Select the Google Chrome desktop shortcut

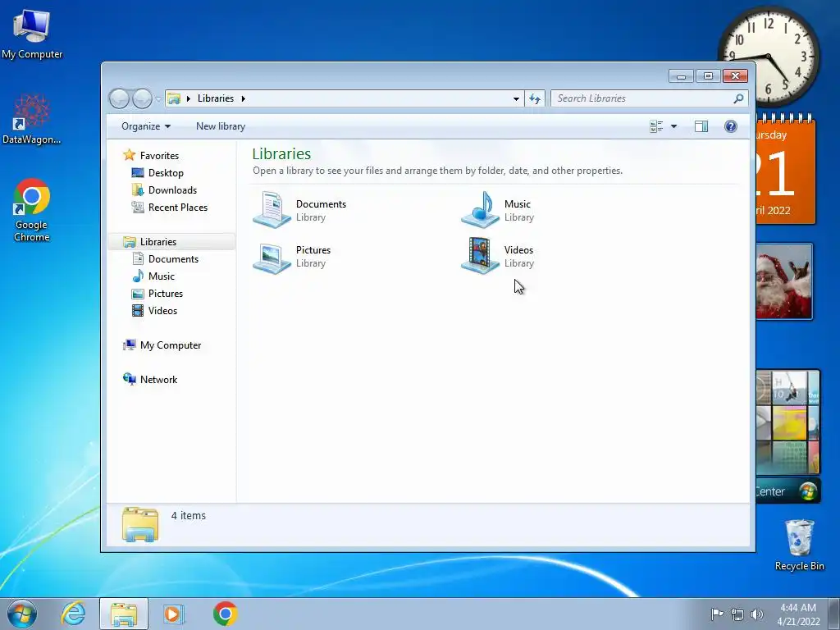[x=32, y=210]
